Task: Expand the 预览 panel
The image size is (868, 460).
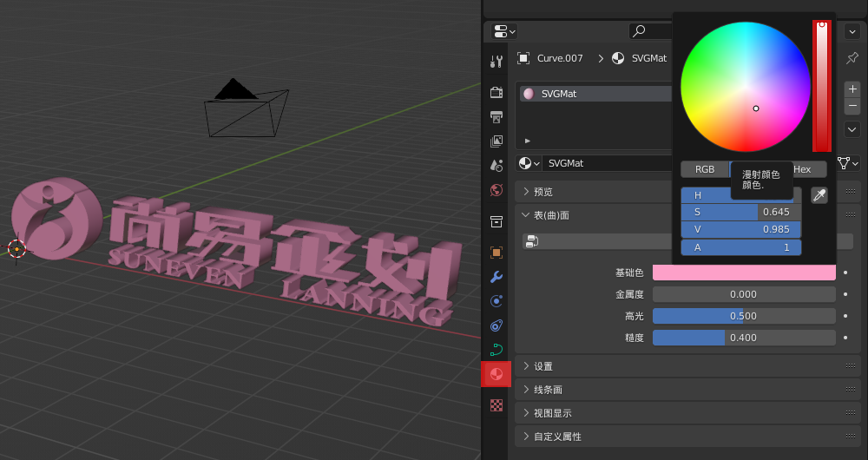Action: tap(543, 192)
